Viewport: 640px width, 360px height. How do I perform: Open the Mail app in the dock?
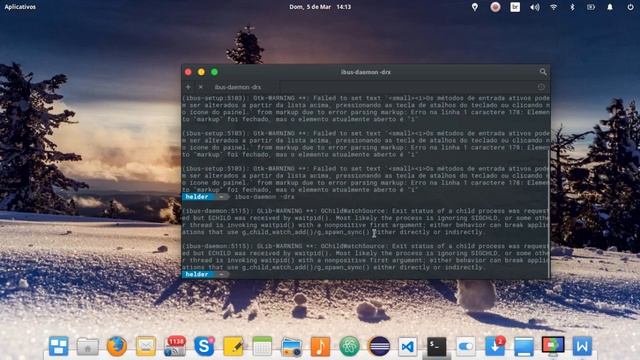click(146, 346)
